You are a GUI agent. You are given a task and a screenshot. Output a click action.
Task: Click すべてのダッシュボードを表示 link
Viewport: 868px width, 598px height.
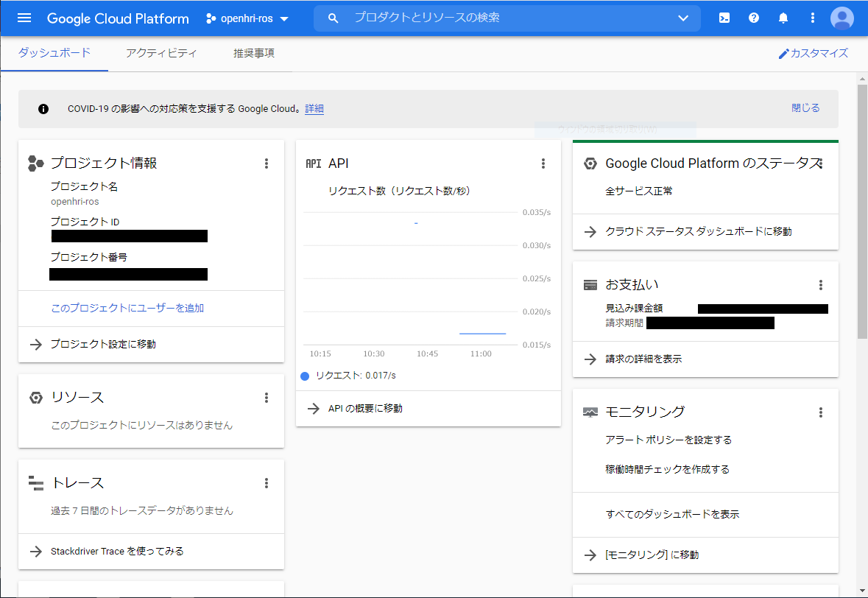coord(673,514)
